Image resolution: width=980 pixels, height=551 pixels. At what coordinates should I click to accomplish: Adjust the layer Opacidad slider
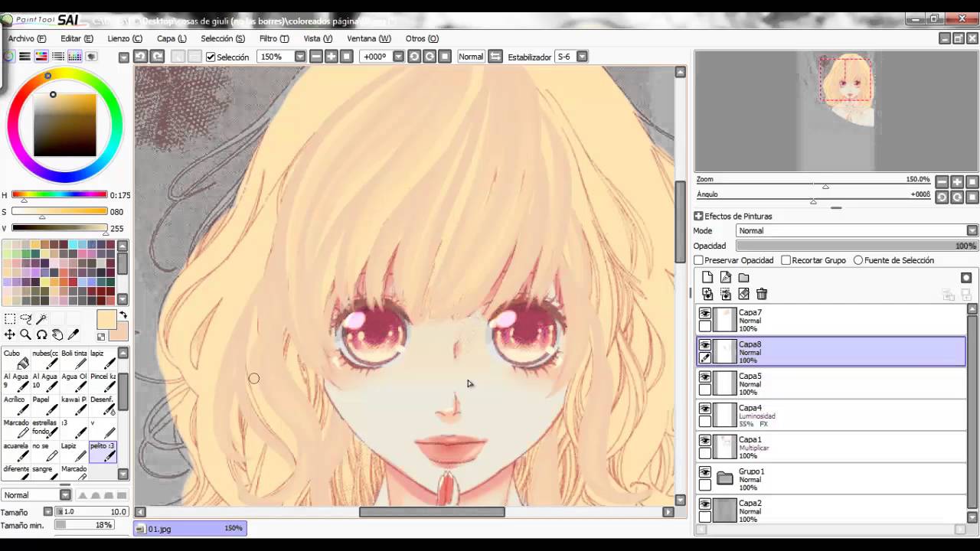[x=857, y=246]
